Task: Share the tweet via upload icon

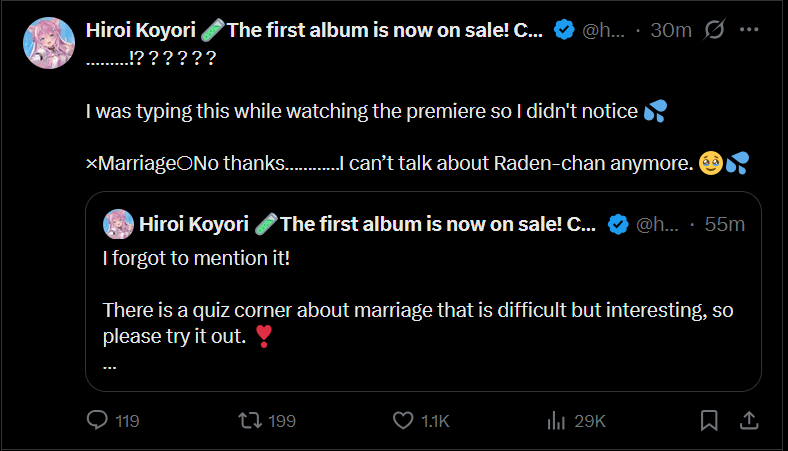Action: coord(749,420)
